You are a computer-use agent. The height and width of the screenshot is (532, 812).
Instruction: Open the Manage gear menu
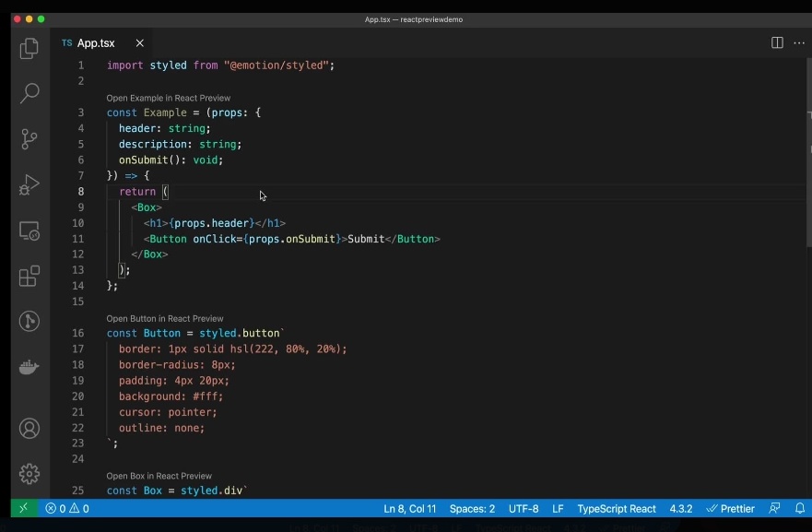(29, 474)
